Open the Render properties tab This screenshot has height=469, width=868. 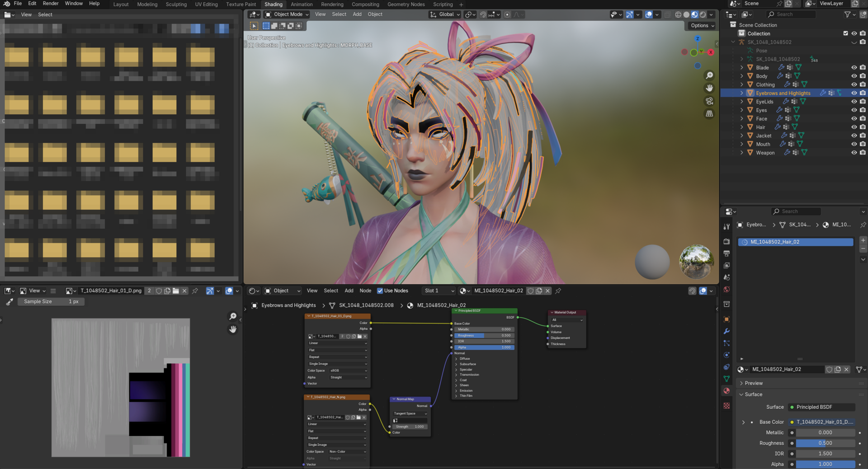[x=726, y=241]
